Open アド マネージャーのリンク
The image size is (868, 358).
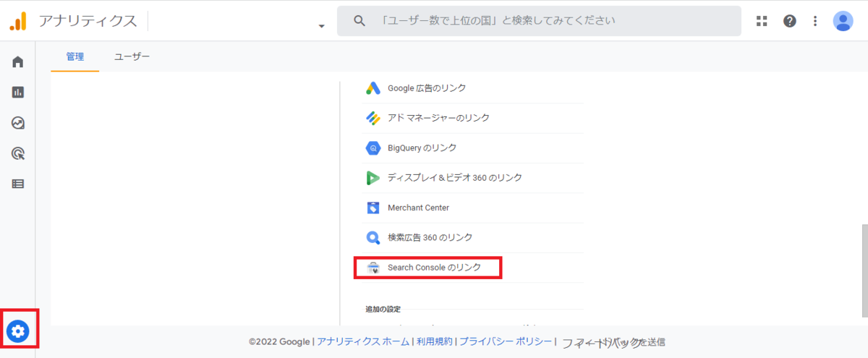click(x=438, y=118)
